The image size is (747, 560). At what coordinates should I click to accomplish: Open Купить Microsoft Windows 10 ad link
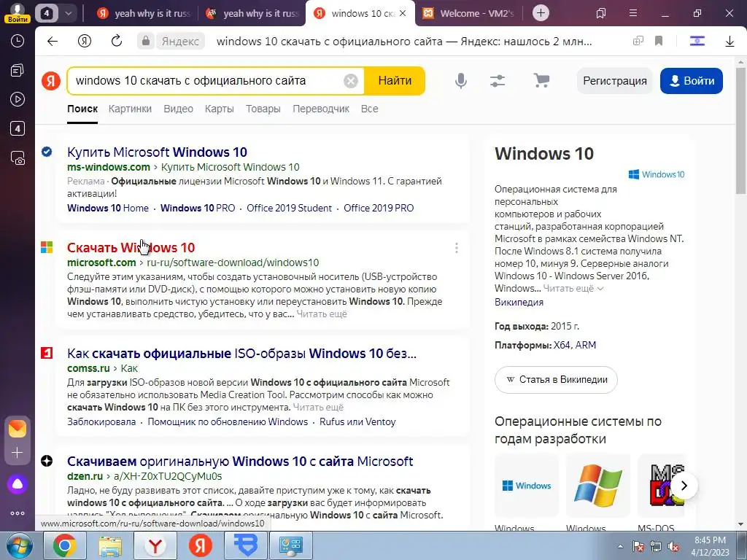[x=157, y=152]
